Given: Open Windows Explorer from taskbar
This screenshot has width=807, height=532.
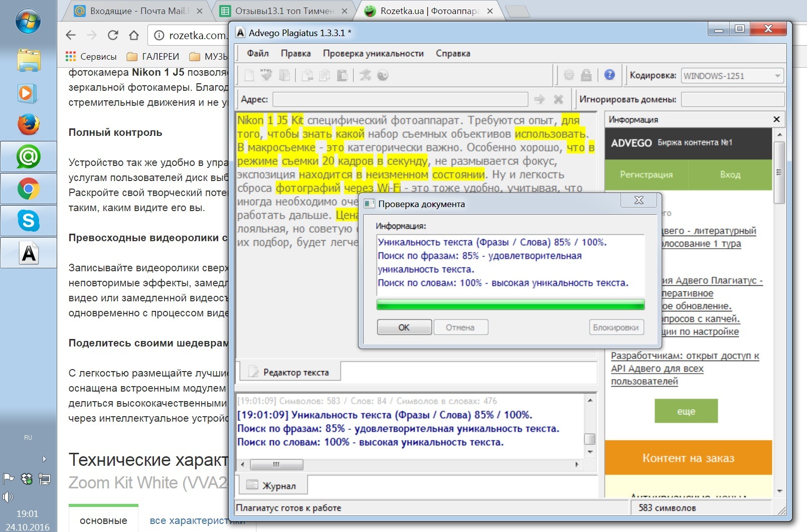Looking at the screenshot, I should (x=28, y=60).
